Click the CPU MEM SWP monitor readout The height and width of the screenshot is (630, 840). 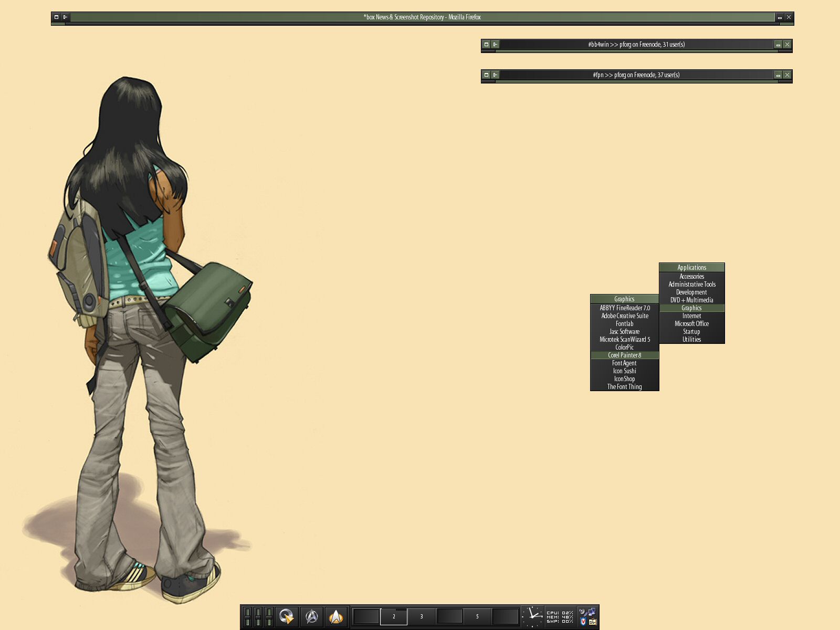[x=560, y=617]
